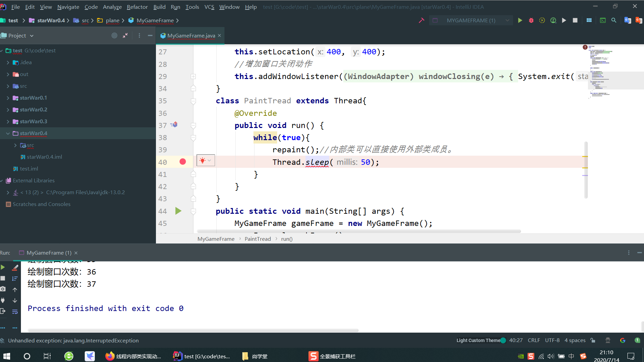Expand the .idea folder
This screenshot has height=362, width=644.
tap(8, 62)
